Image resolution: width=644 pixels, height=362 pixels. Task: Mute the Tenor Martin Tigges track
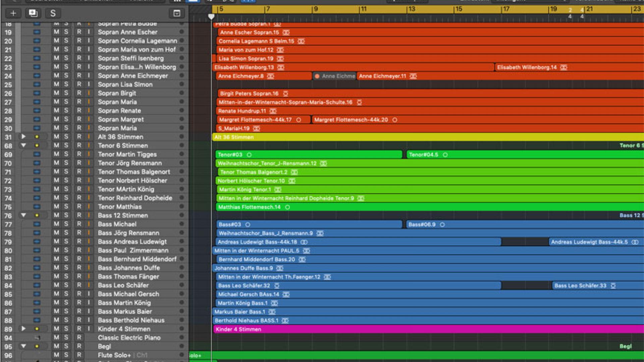pos(56,154)
